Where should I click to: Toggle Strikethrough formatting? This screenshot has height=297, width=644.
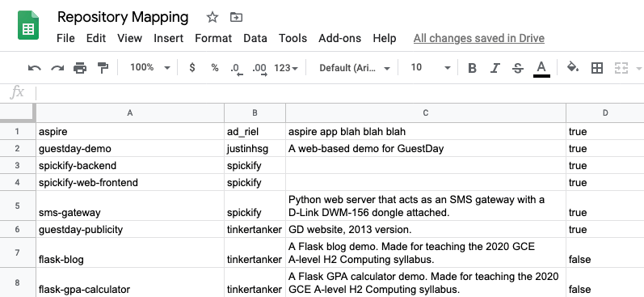pos(518,68)
